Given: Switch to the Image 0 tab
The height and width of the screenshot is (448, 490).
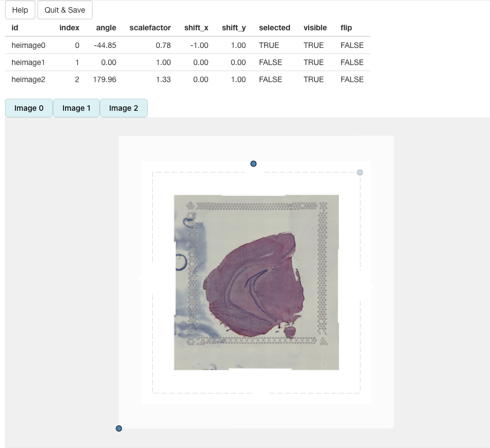Looking at the screenshot, I should pos(29,108).
